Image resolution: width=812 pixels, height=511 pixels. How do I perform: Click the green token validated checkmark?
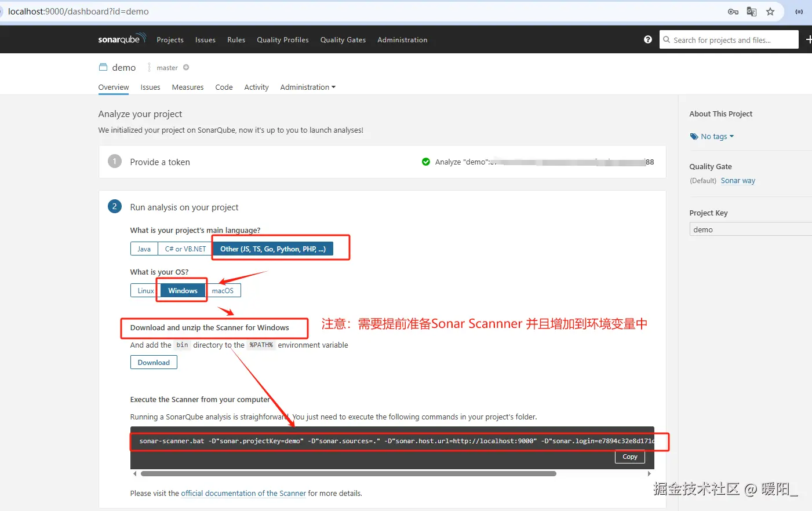(426, 162)
